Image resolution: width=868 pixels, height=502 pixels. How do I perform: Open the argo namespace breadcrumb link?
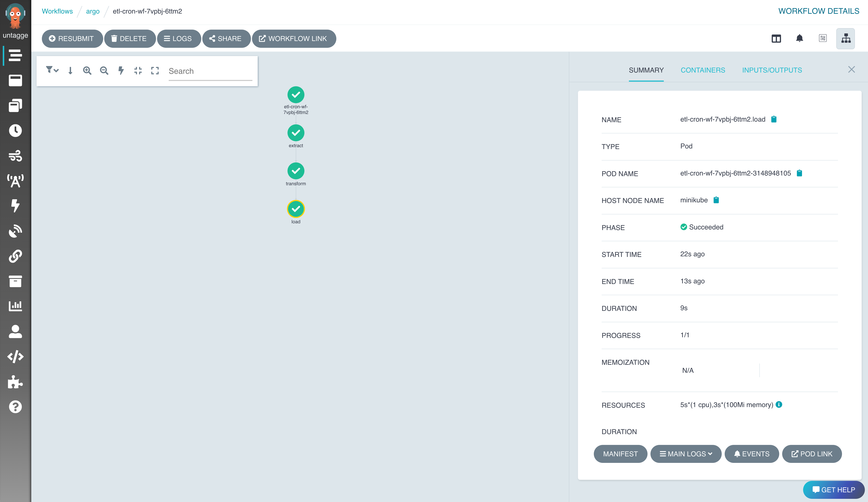coord(93,11)
